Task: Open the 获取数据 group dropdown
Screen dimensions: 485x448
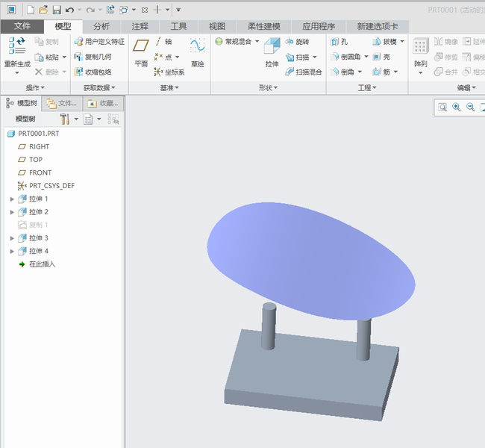Action: pos(99,88)
